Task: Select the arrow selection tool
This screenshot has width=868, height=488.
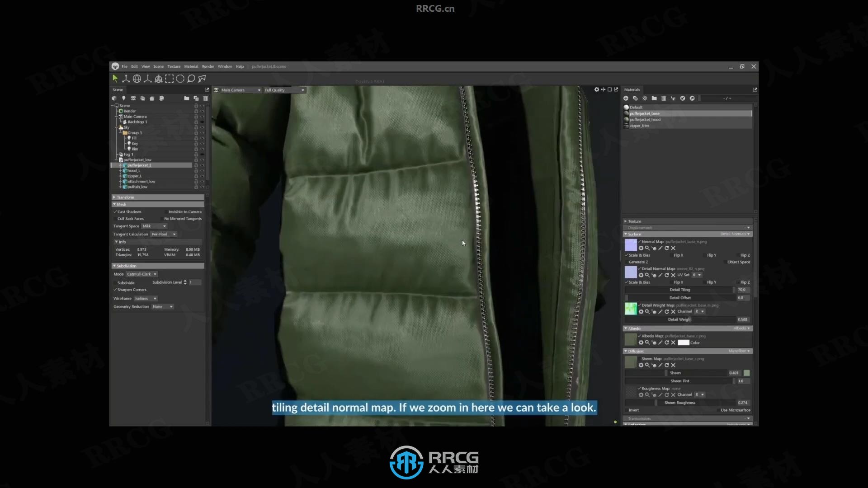Action: pyautogui.click(x=115, y=79)
